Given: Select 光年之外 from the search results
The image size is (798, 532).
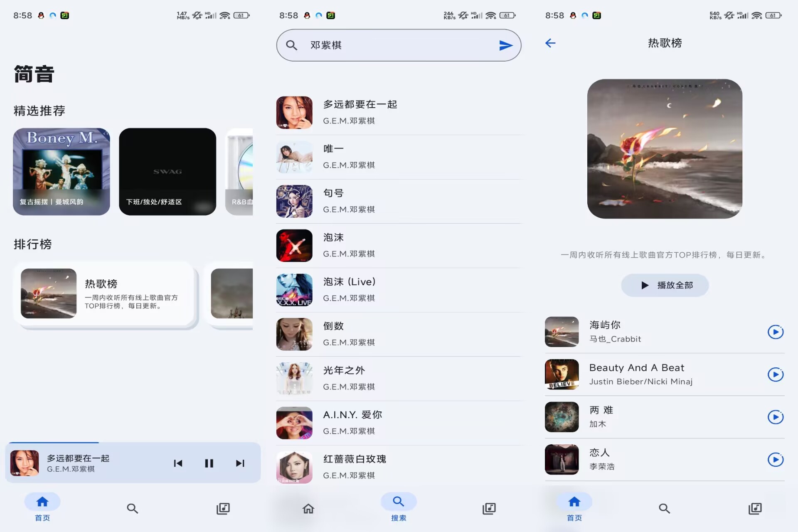Looking at the screenshot, I should [399, 377].
